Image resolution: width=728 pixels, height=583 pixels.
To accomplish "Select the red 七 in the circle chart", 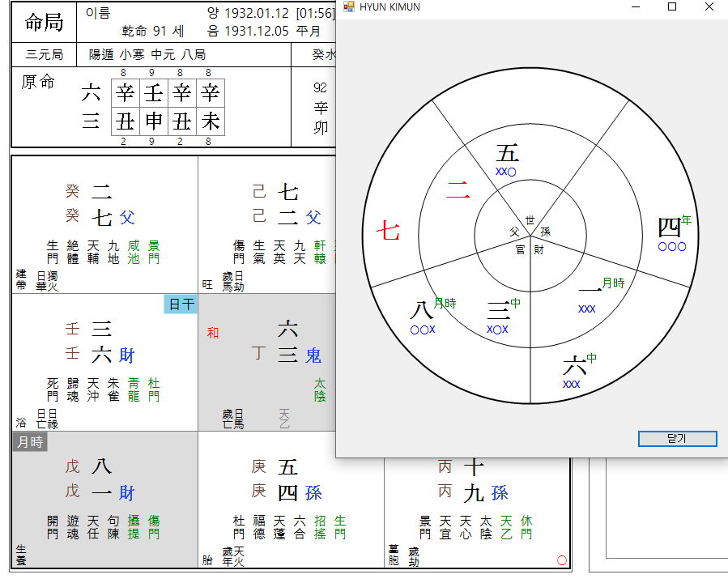I will click(388, 230).
